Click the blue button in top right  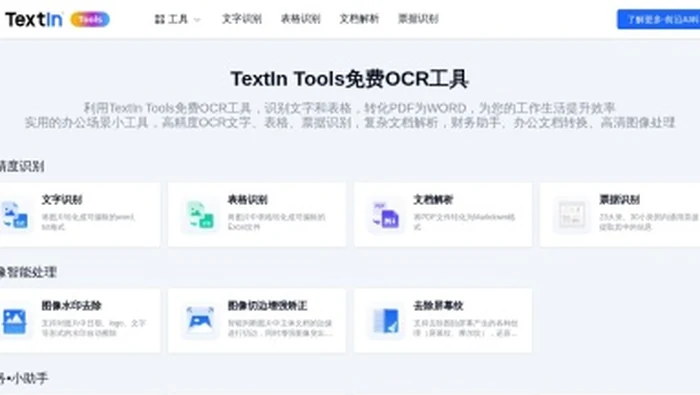[658, 19]
